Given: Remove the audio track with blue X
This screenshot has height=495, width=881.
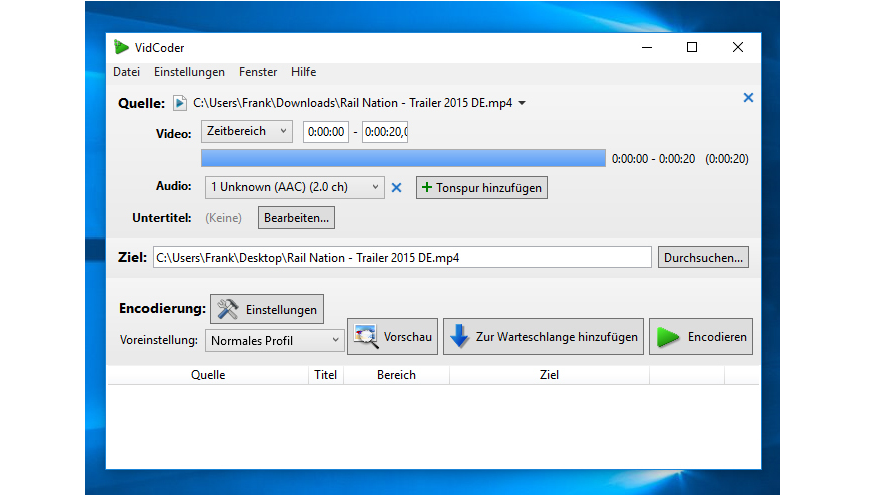Looking at the screenshot, I should click(x=396, y=188).
